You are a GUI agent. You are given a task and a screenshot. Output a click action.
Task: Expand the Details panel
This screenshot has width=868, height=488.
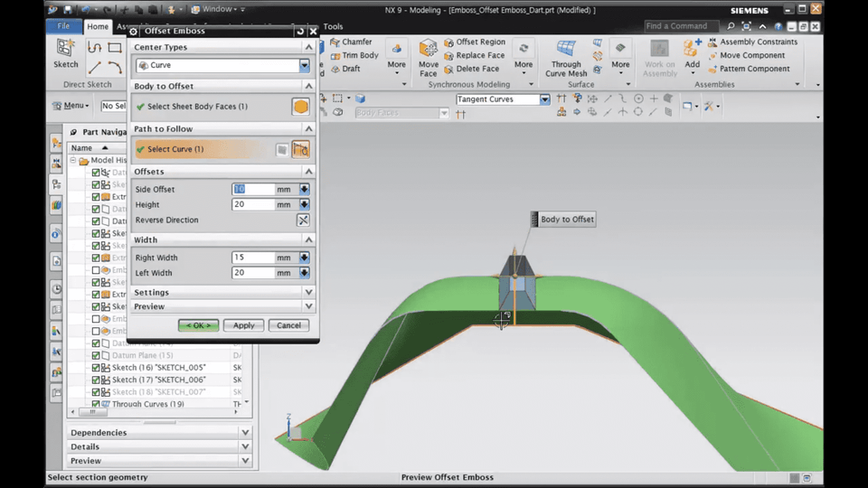click(x=245, y=446)
